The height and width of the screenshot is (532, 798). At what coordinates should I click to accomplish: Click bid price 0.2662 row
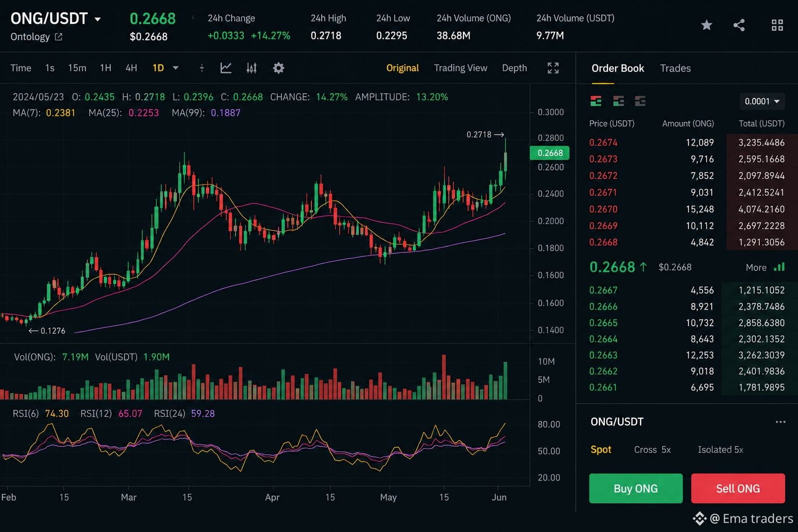point(687,371)
